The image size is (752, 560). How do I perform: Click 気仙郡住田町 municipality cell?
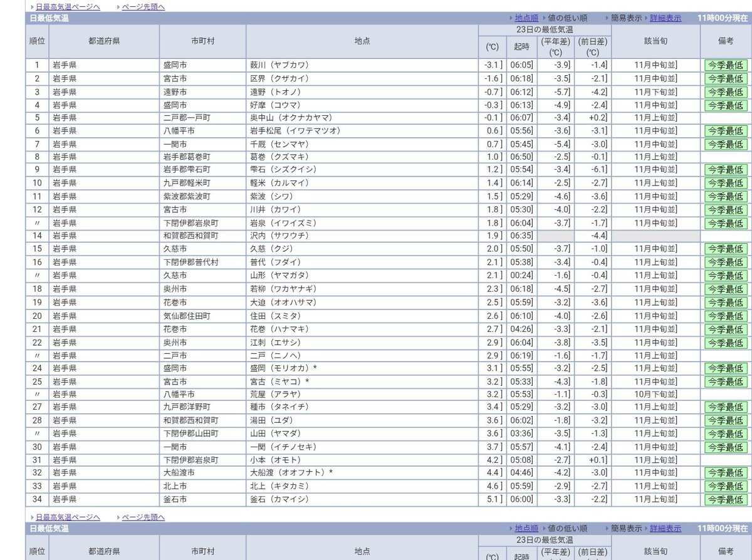(203, 316)
